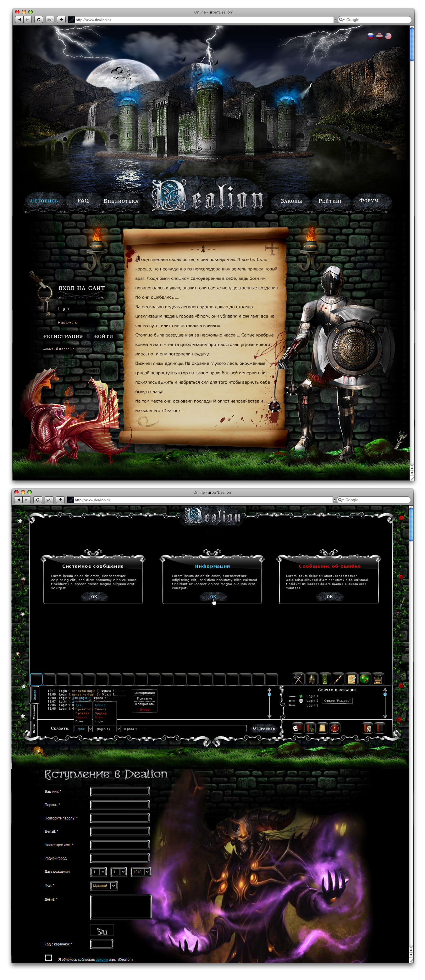This screenshot has height=980, width=425.
Task: Click the quill pen icon in game toolbar
Action: point(338,679)
